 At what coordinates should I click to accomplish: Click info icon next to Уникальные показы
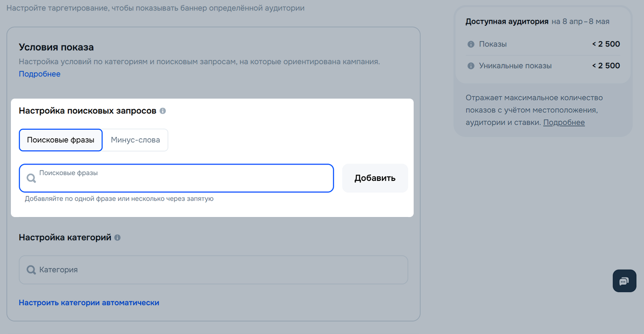pos(471,66)
